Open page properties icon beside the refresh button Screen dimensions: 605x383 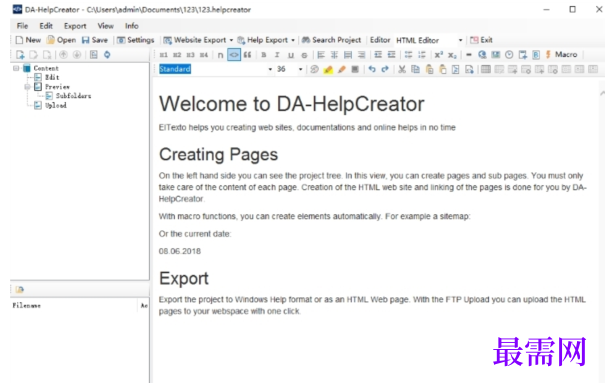[x=94, y=55]
